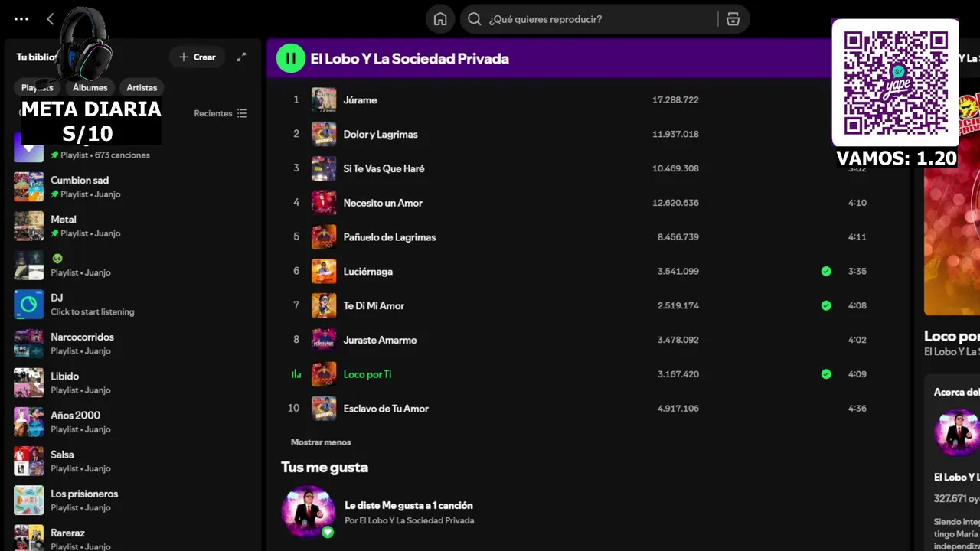This screenshot has width=980, height=551.
Task: Collapse track list with Mostrar menos
Action: (x=321, y=442)
